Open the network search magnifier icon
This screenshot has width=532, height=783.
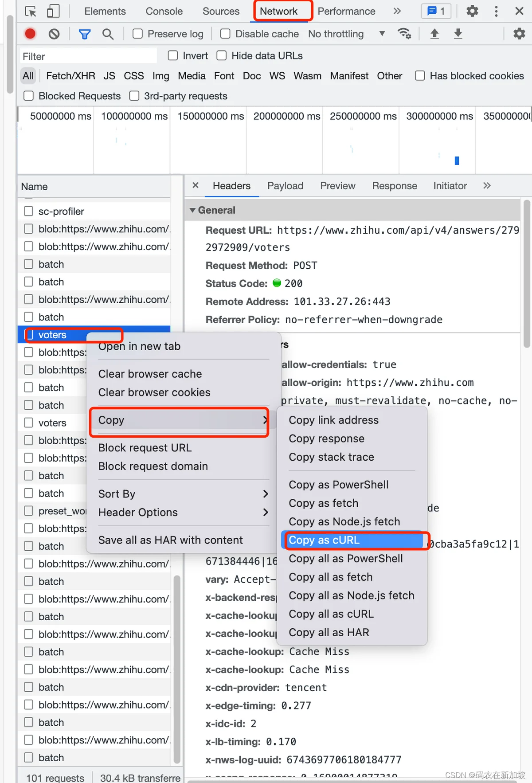(x=108, y=34)
